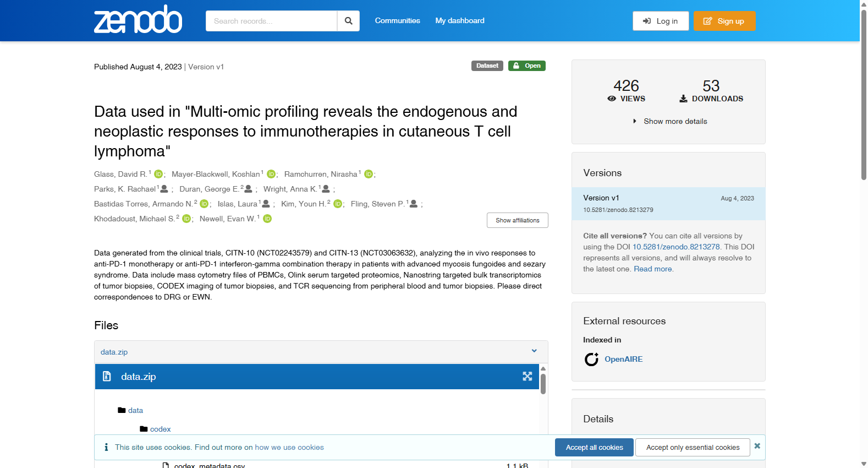Click the zip file icon in preview header
Image resolution: width=868 pixels, height=468 pixels.
(107, 376)
